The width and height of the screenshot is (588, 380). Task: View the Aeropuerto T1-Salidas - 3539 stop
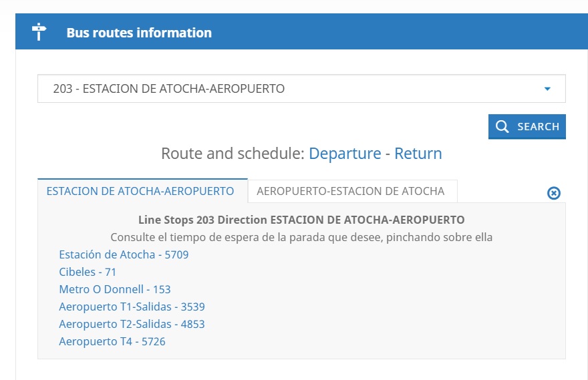[132, 307]
